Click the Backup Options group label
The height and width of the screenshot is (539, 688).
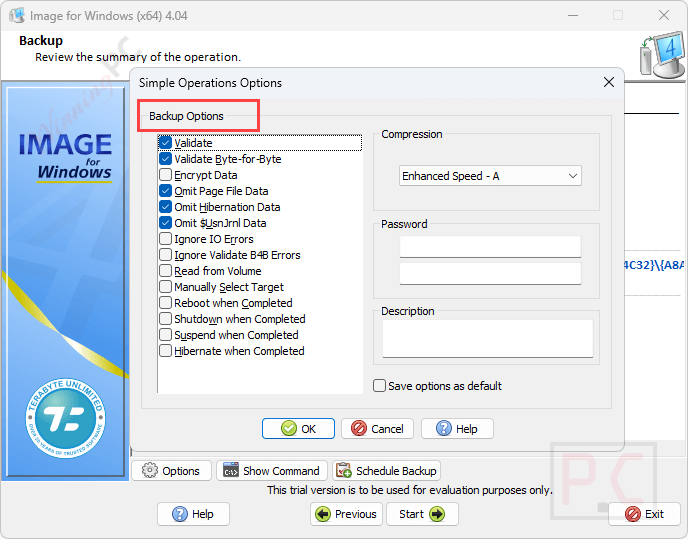click(x=186, y=116)
